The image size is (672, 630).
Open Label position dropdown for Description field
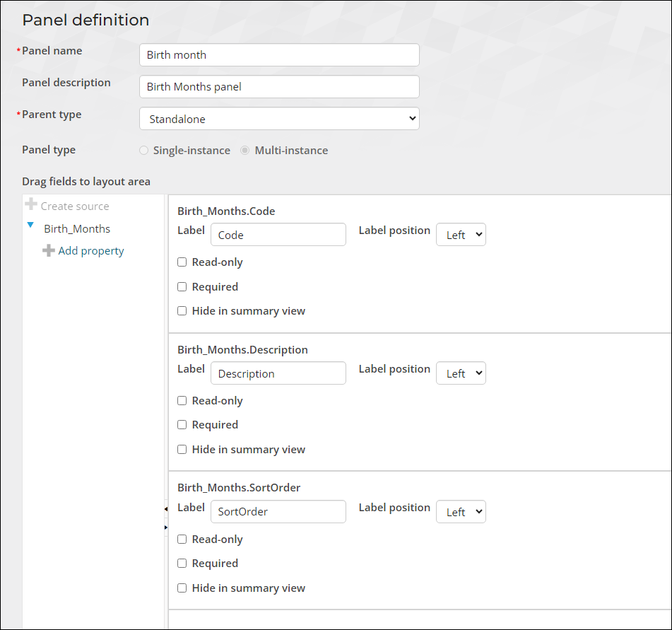(x=461, y=373)
